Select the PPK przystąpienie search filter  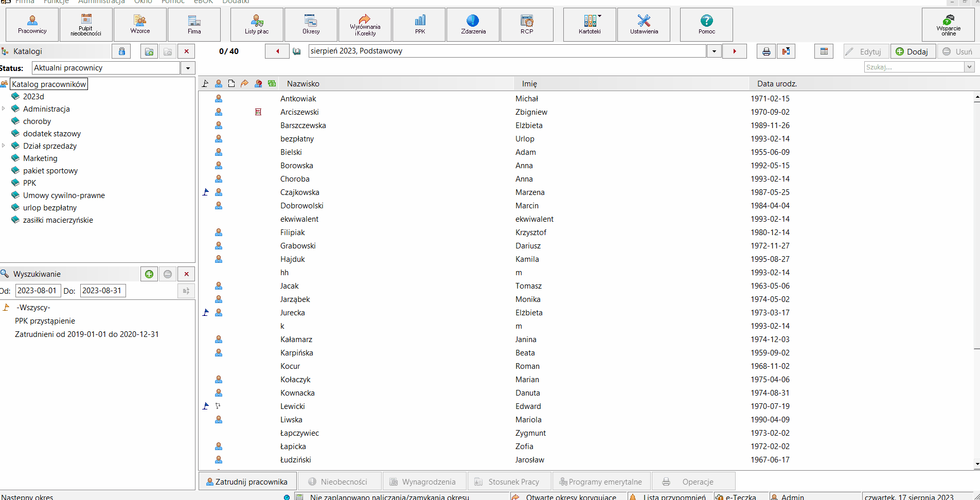point(45,320)
